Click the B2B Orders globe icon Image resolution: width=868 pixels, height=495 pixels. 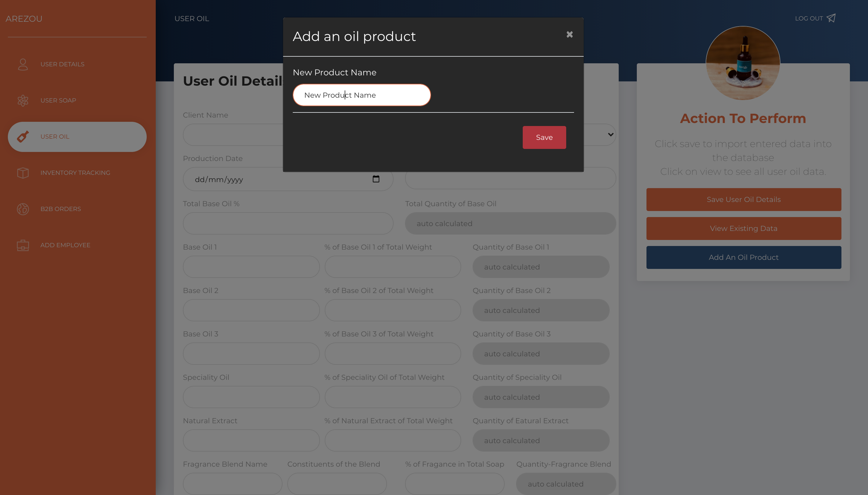coord(23,209)
